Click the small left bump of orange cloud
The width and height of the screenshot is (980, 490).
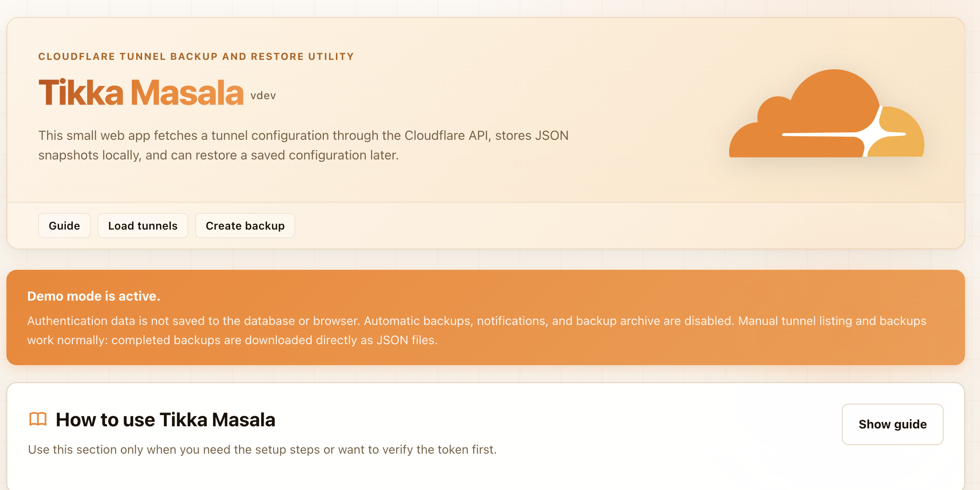click(x=775, y=111)
